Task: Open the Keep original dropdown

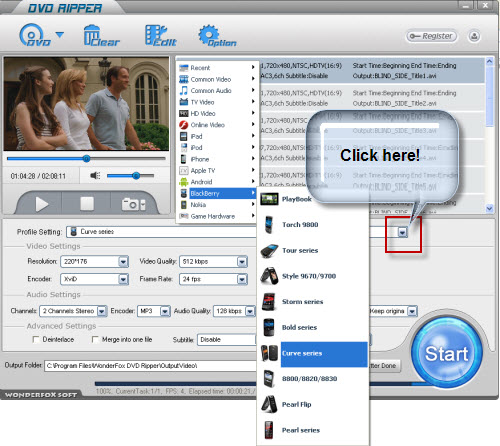Action: (x=412, y=311)
